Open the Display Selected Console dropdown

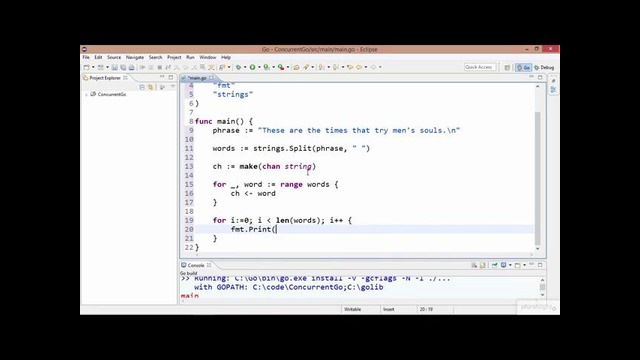tap(510, 265)
